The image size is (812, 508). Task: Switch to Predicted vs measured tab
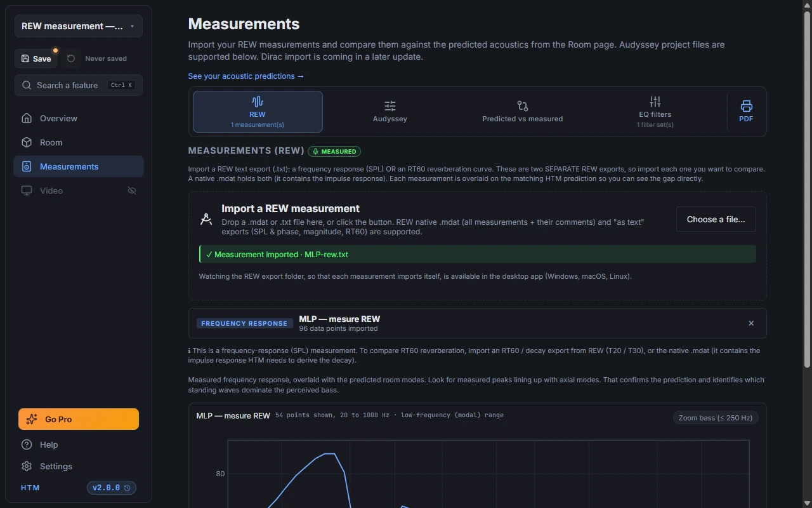523,112
